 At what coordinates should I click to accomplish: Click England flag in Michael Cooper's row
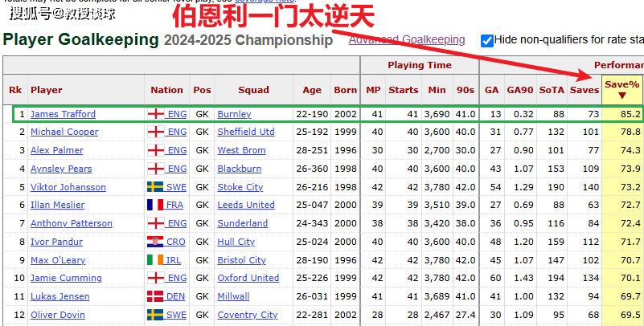tap(156, 132)
